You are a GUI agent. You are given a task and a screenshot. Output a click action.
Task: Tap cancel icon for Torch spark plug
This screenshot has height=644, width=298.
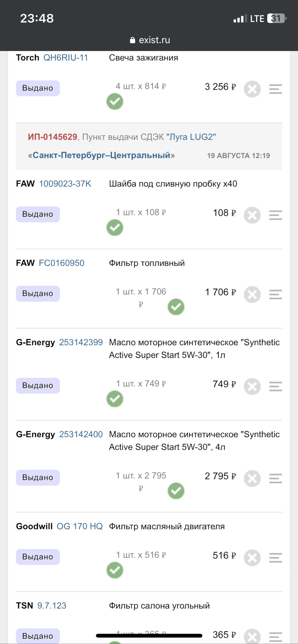[252, 89]
